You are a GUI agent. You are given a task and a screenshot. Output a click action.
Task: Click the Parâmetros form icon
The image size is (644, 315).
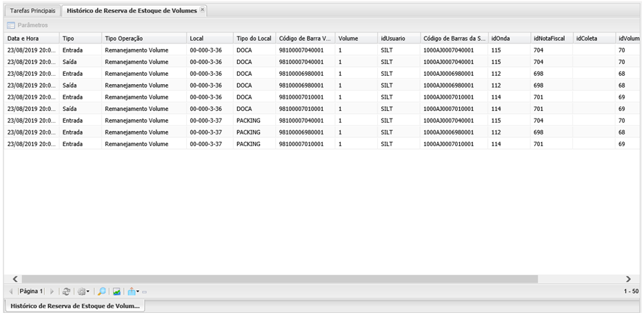10,26
